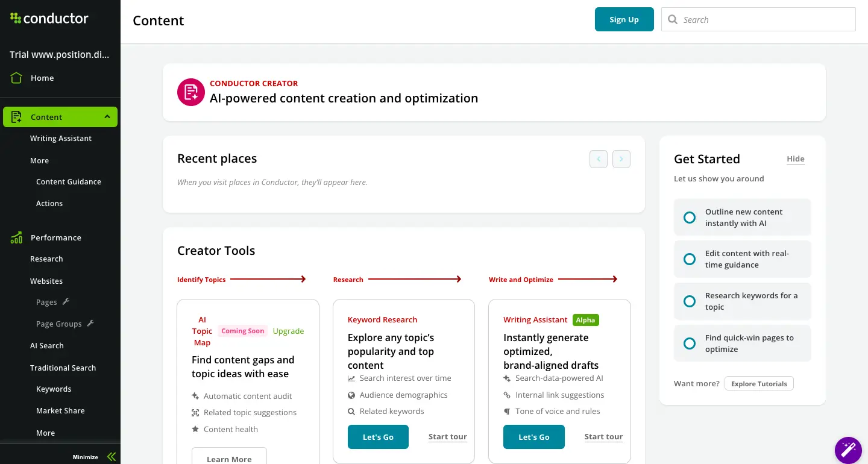
Task: Click into the Search input field
Action: (x=766, y=20)
